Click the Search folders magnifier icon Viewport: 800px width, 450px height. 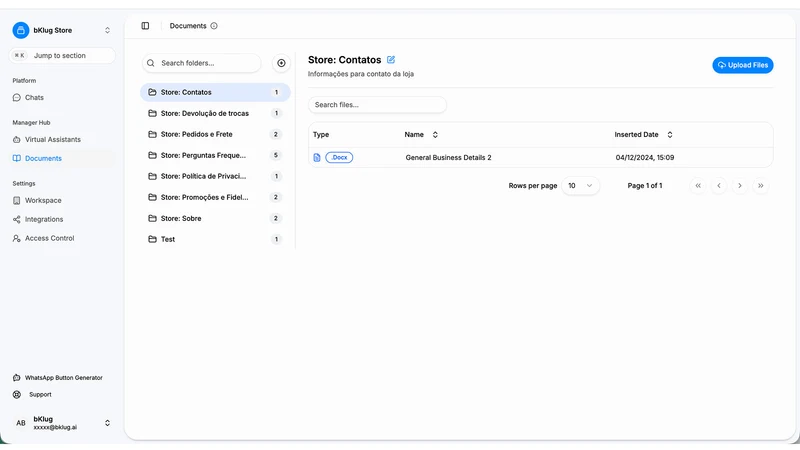coord(151,63)
